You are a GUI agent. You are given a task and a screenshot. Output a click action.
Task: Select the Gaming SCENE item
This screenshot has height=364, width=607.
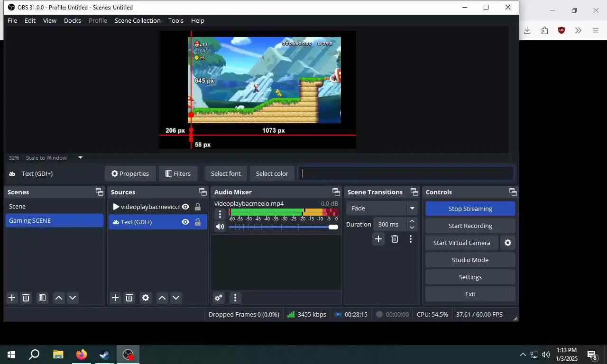(x=55, y=220)
